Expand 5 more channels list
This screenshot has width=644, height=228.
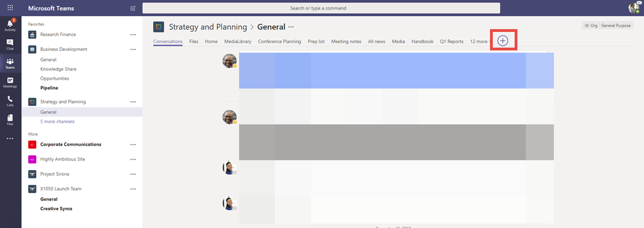coord(57,122)
